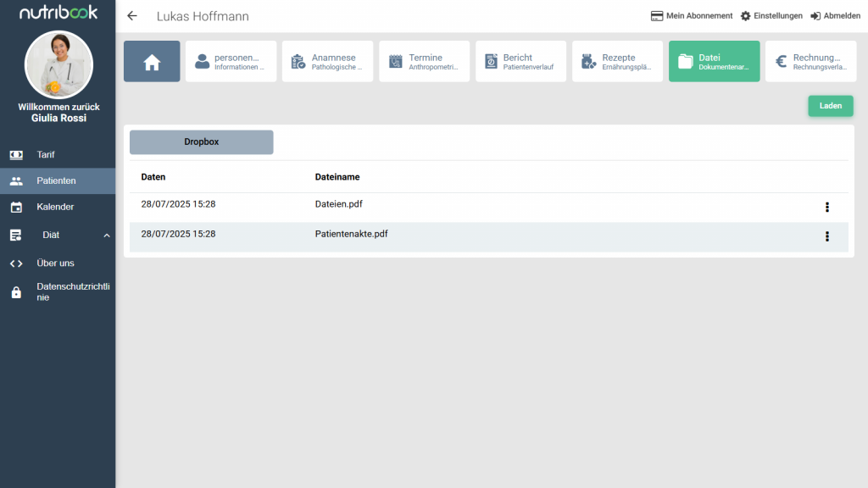The width and height of the screenshot is (868, 488).
Task: Switch to the Anamnese tab
Action: click(327, 62)
